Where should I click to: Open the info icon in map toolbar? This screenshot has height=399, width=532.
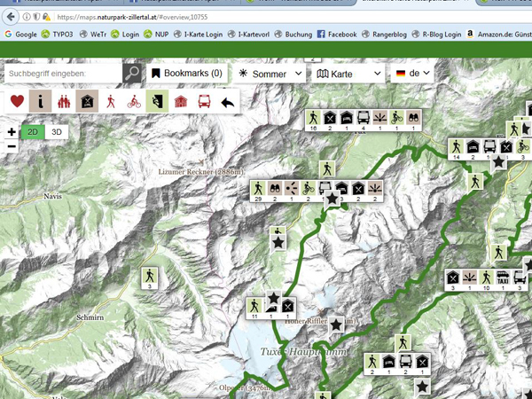(x=40, y=102)
